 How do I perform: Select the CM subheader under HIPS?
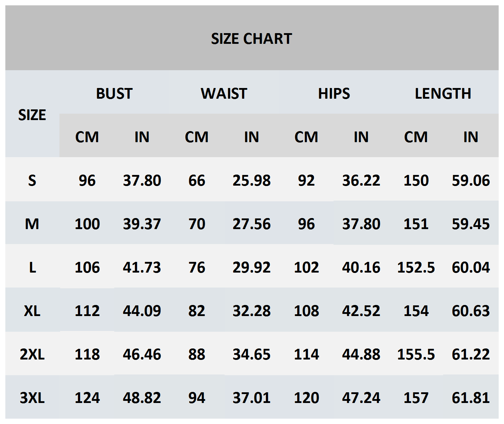tap(306, 137)
